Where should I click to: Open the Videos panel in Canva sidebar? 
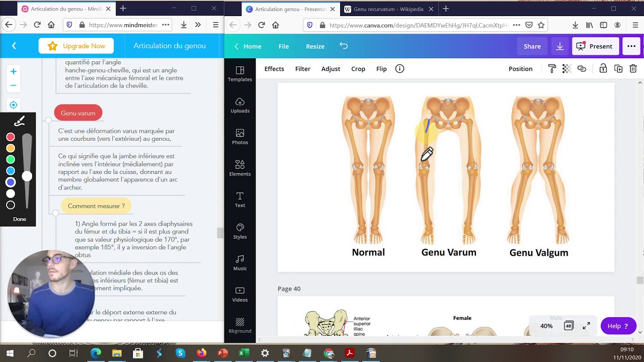point(240,294)
